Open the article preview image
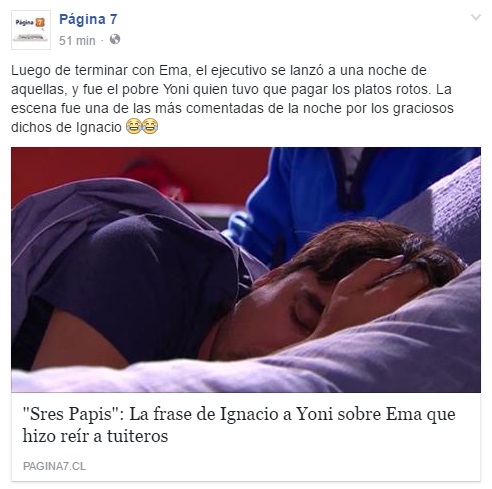 tap(246, 270)
